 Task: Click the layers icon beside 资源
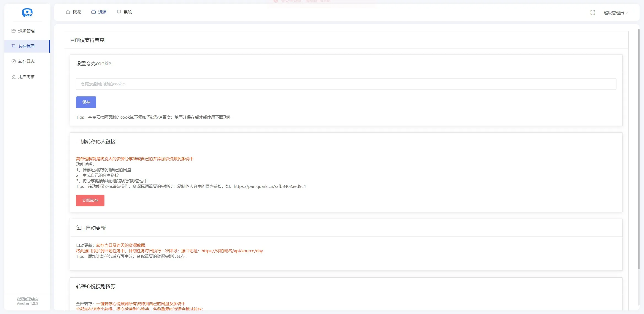pos(94,12)
